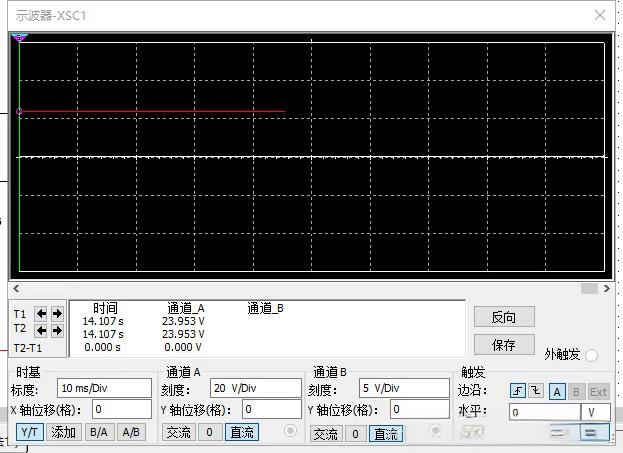Click the T2-T1 channel A reading 0.000 V
Screen dimensions: 623x453
pyautogui.click(x=183, y=347)
